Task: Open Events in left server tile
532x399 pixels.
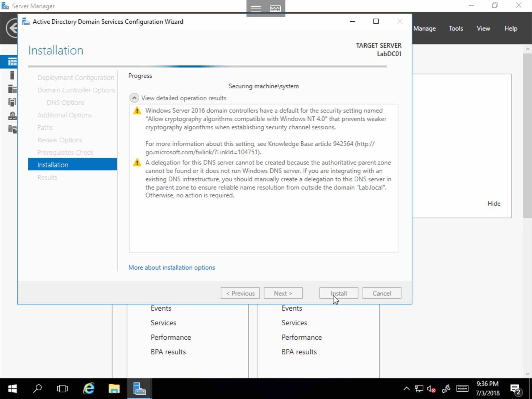Action: click(x=161, y=308)
